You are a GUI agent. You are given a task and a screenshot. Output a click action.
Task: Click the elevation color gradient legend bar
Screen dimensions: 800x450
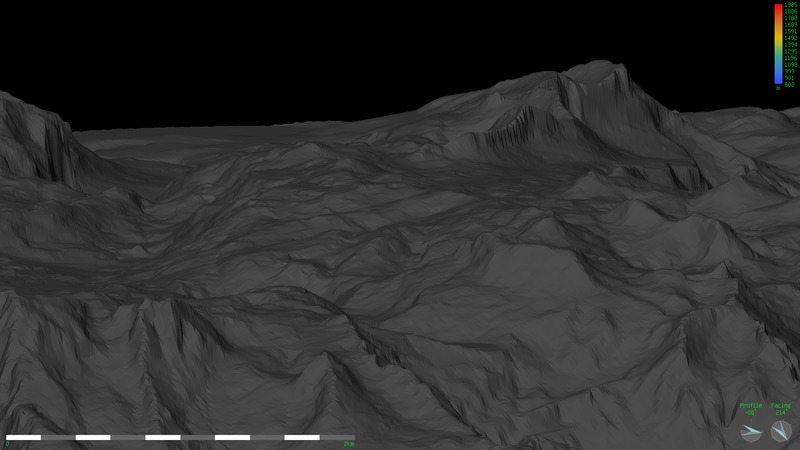(779, 44)
